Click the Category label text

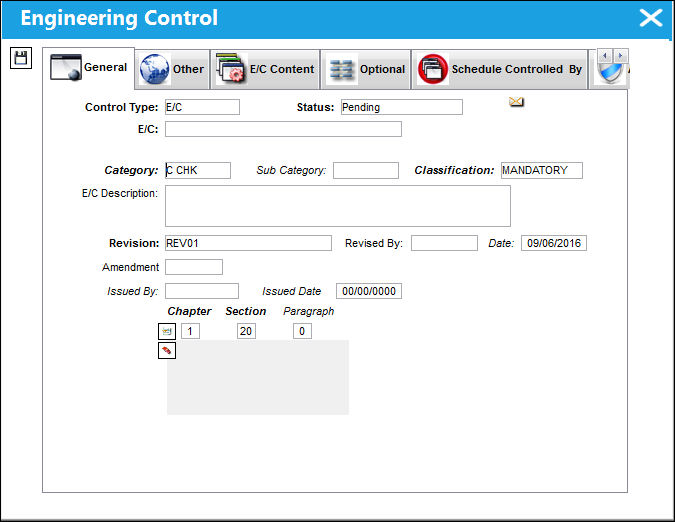[x=131, y=170]
